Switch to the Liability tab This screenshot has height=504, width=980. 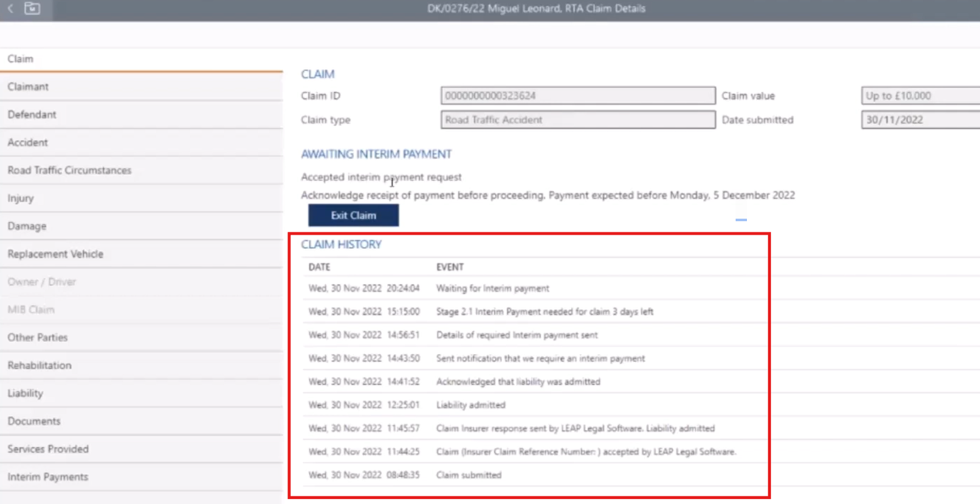point(25,393)
